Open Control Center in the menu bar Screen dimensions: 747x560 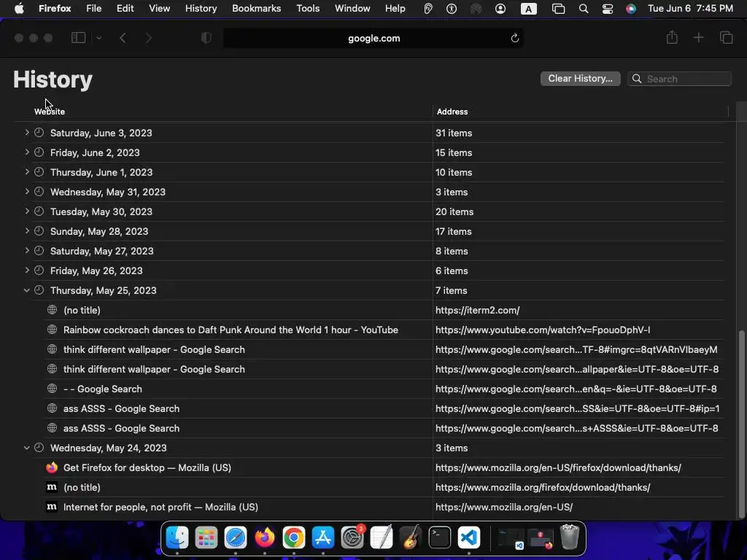click(608, 9)
